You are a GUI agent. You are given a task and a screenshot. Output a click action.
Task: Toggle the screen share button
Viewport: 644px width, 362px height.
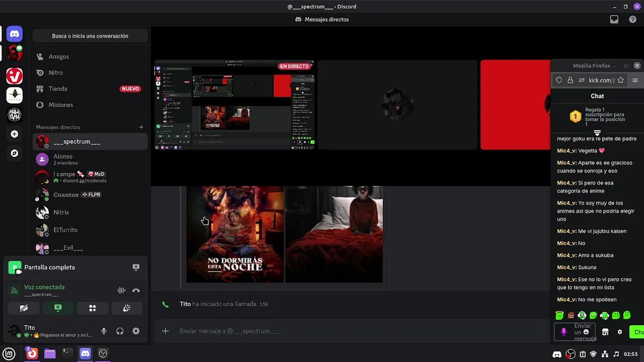[x=58, y=308]
